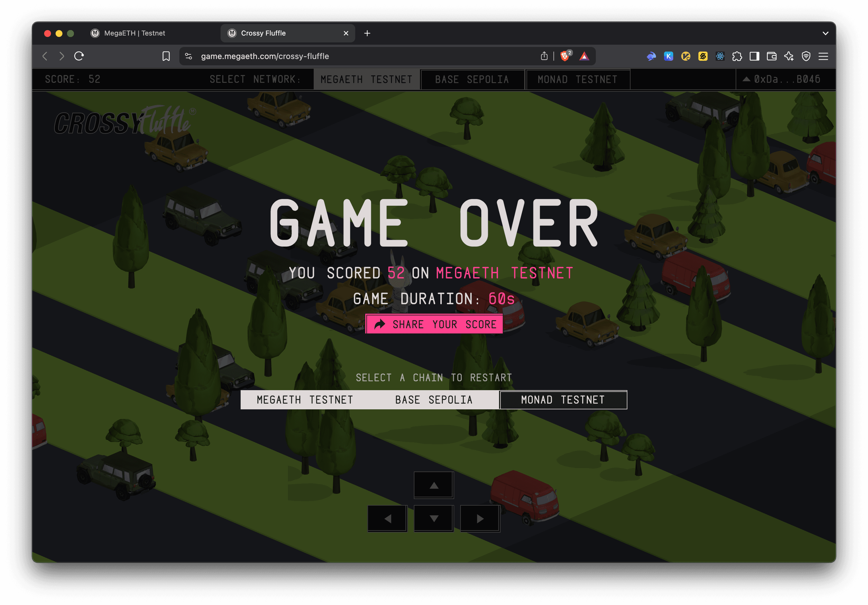Click the left arrow move control
Screen dimensions: 868x605
pos(388,518)
